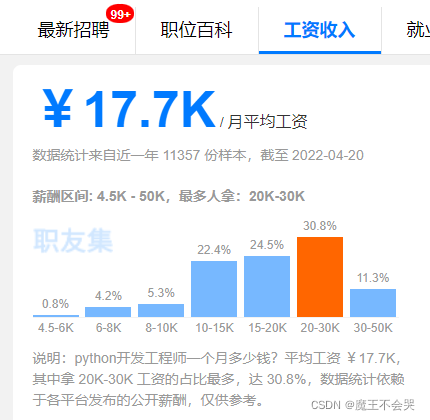The height and width of the screenshot is (420, 430).
Task: Click the 8-10K bar in the chart
Action: click(161, 310)
